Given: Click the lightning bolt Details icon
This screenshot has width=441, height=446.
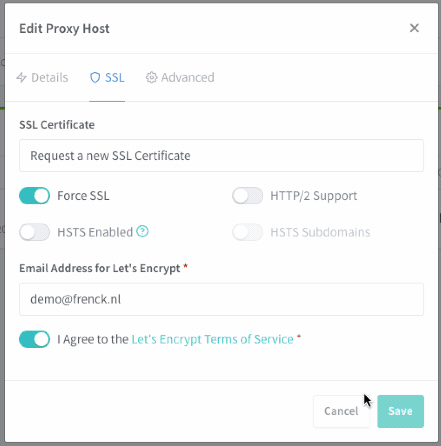Looking at the screenshot, I should [22, 77].
